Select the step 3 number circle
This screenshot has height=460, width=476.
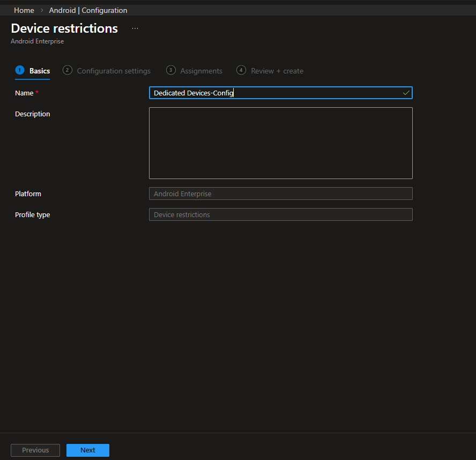pyautogui.click(x=171, y=70)
